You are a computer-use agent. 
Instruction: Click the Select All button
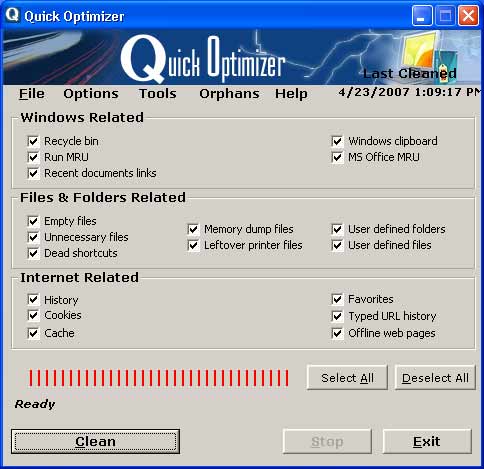point(347,378)
